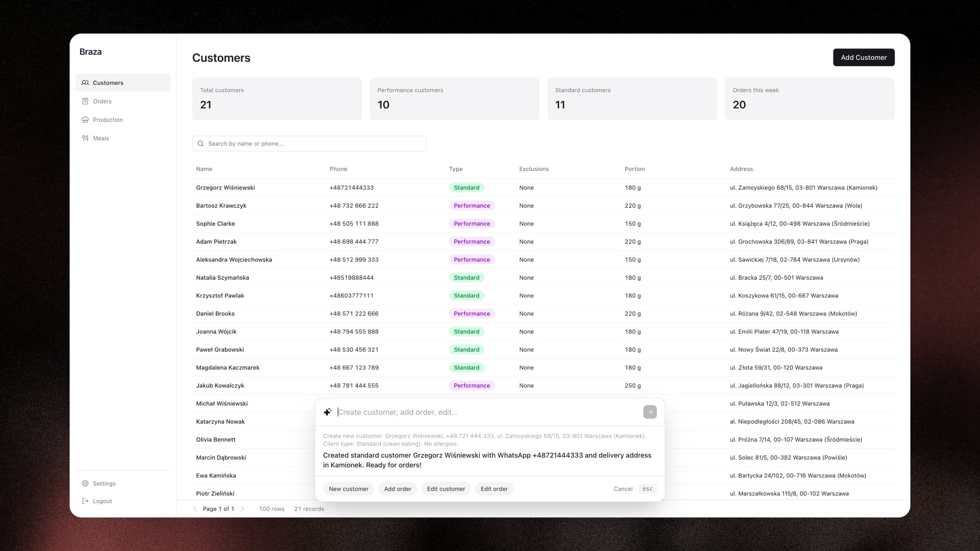Submit the prompt with arrow button
Viewport: 980px width, 551px height.
click(x=650, y=412)
